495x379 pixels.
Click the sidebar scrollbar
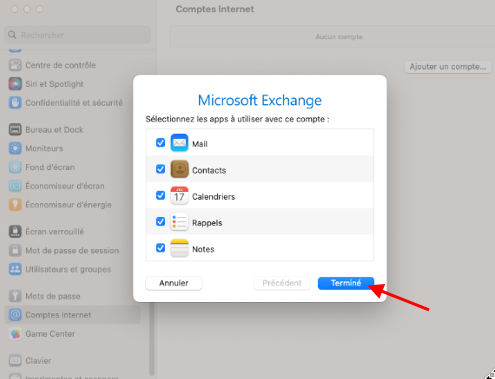(152, 338)
